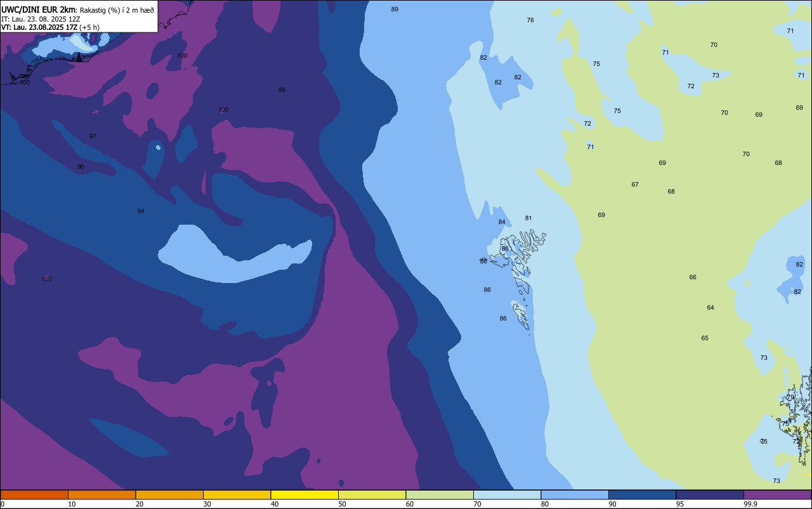Click the humidity value 84 on the map
The height and width of the screenshot is (509, 812).
point(502,222)
